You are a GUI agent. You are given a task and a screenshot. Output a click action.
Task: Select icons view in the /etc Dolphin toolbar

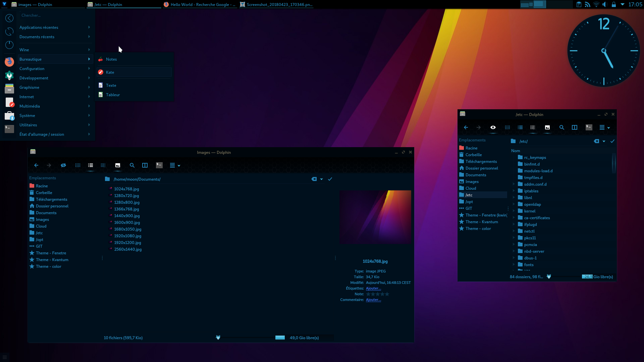[507, 127]
